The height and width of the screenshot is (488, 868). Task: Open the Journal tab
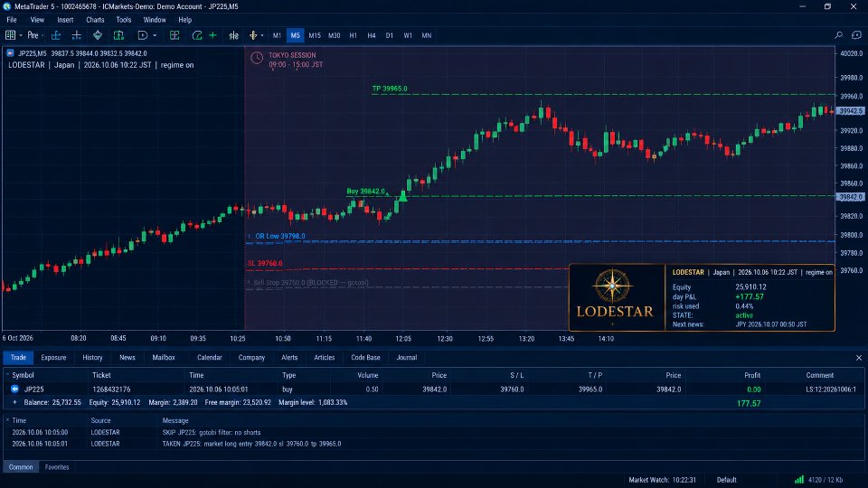pos(406,358)
